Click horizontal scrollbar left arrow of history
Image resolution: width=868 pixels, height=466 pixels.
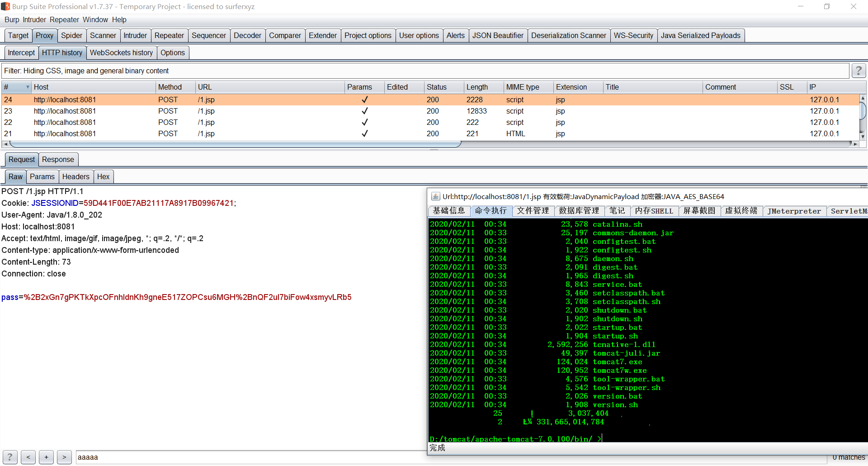point(5,144)
